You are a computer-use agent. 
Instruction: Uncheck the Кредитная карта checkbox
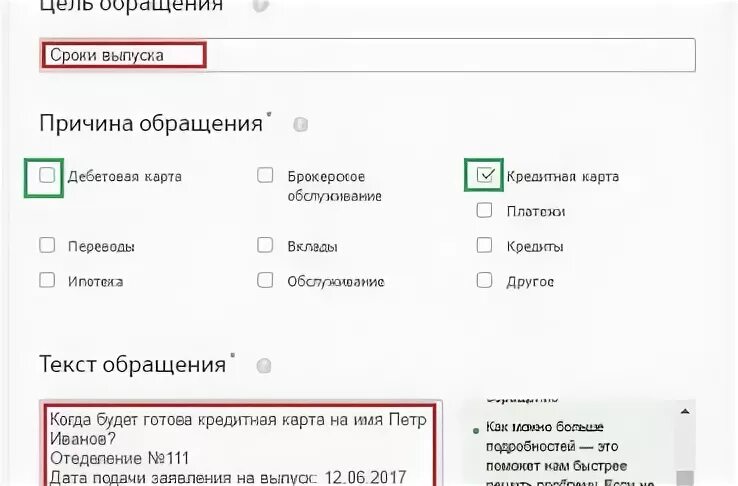pyautogui.click(x=485, y=175)
